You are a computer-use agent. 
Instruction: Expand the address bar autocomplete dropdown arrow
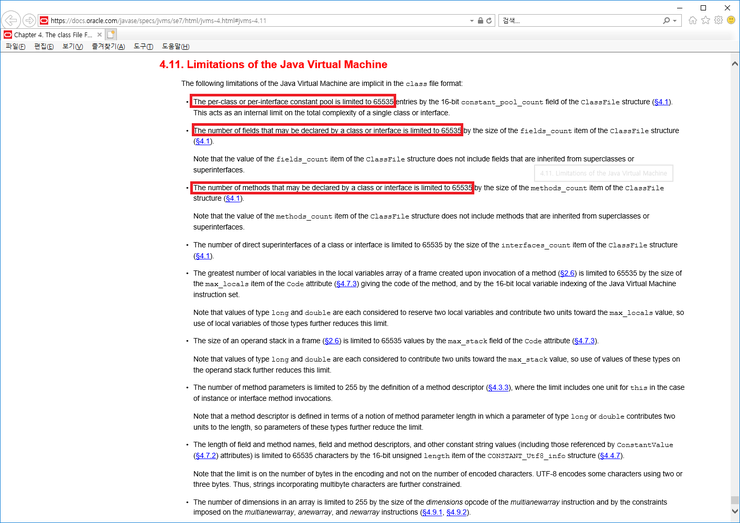[x=471, y=20]
